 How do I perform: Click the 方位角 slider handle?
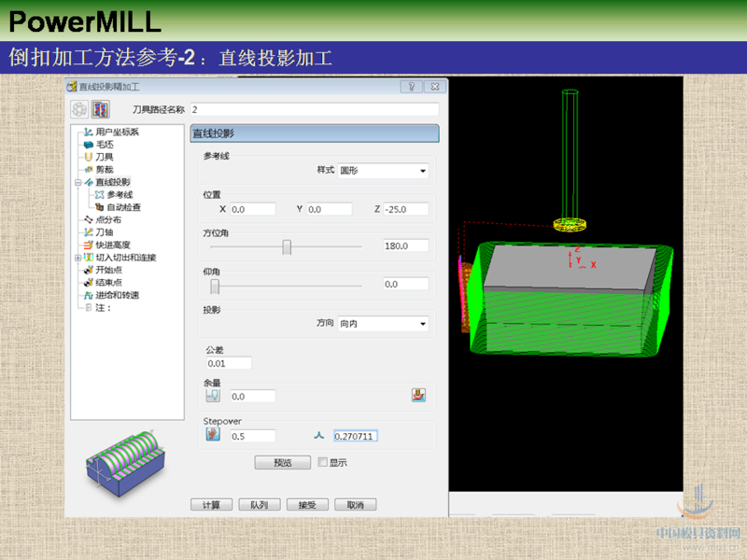[287, 247]
